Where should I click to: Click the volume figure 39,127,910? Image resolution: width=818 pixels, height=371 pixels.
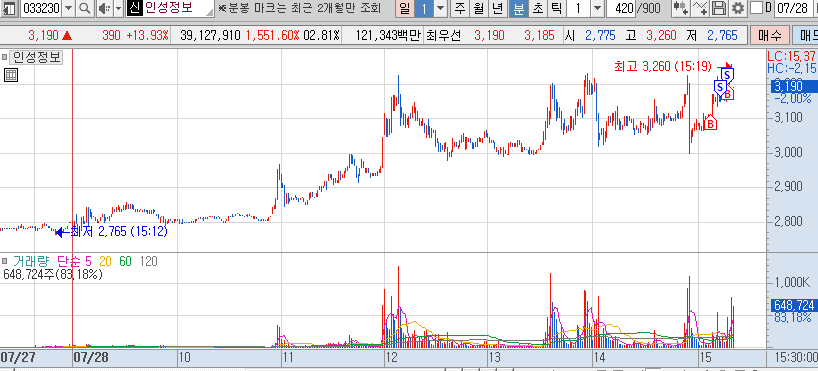click(x=211, y=35)
